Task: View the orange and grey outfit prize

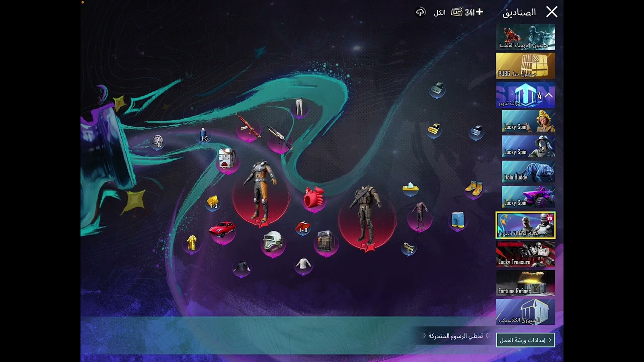Action: [x=261, y=195]
